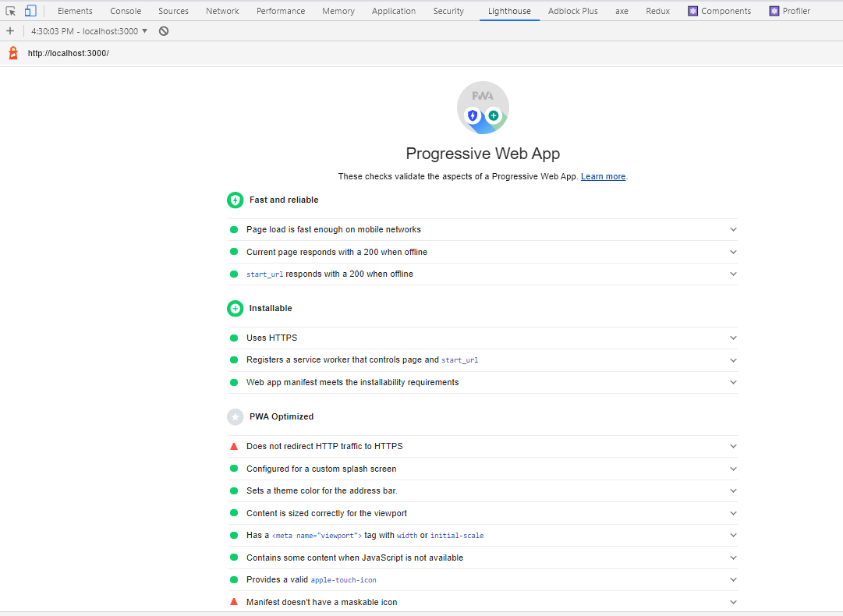Click the PWA Optimized star icon
Image resolution: width=843 pixels, height=616 pixels.
(x=235, y=416)
